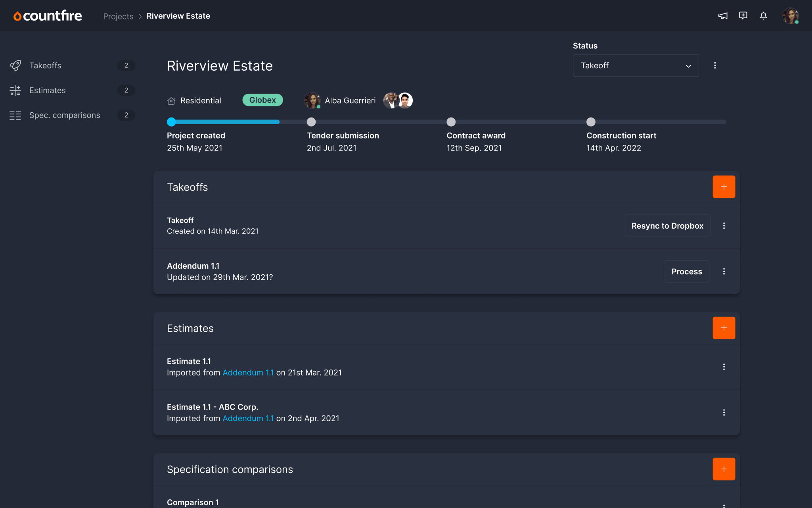Open the Takeoff entry created 14th Mar.

point(446,226)
